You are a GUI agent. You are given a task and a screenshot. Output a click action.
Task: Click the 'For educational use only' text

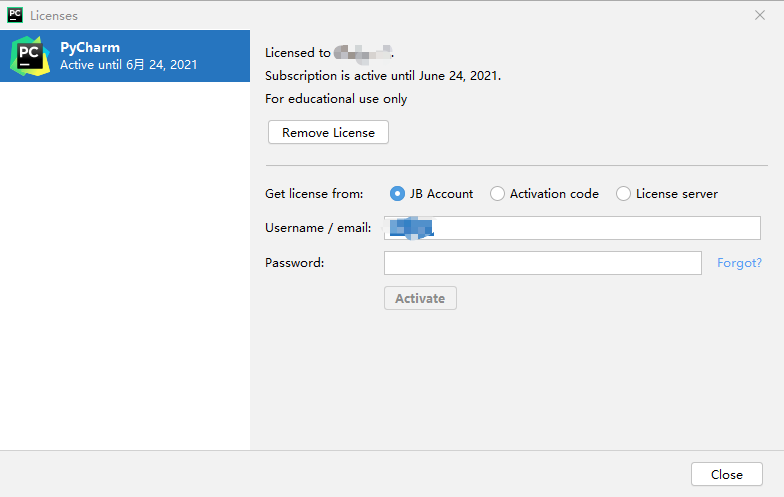click(336, 99)
